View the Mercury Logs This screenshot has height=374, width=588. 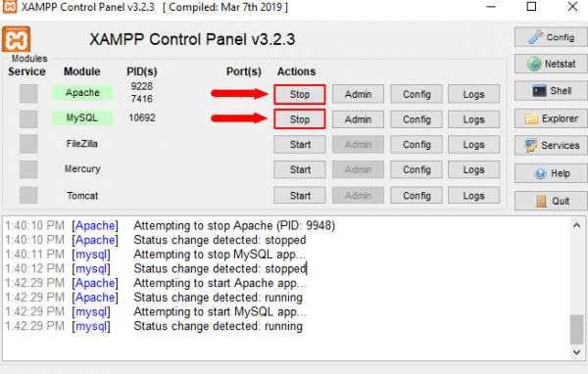click(x=473, y=169)
